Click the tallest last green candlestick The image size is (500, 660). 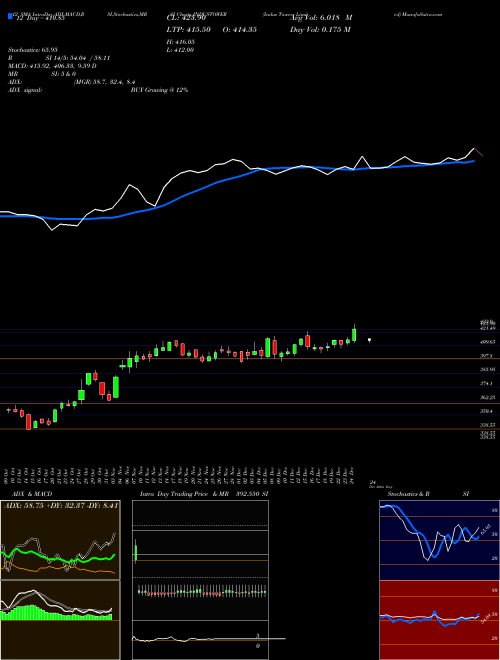(x=354, y=334)
